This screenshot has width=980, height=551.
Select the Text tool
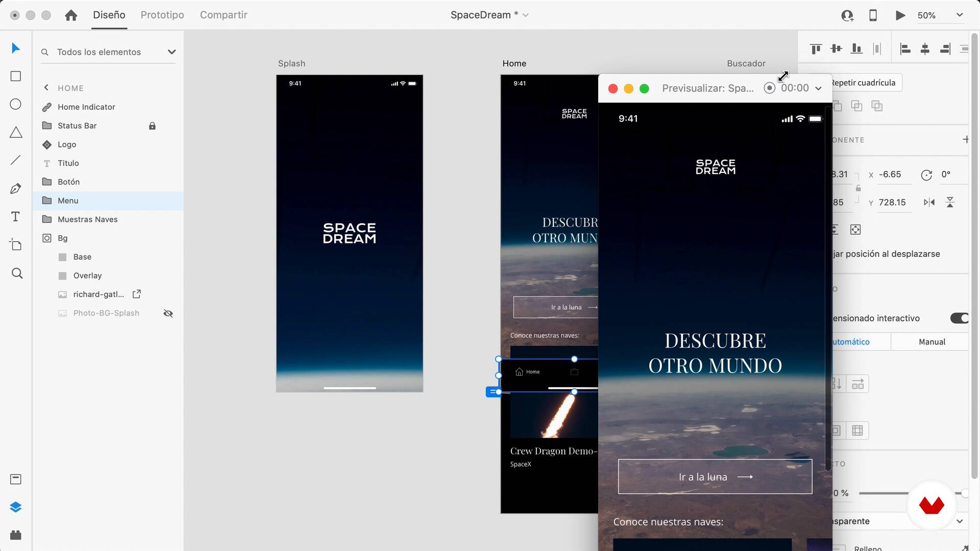coord(16,216)
